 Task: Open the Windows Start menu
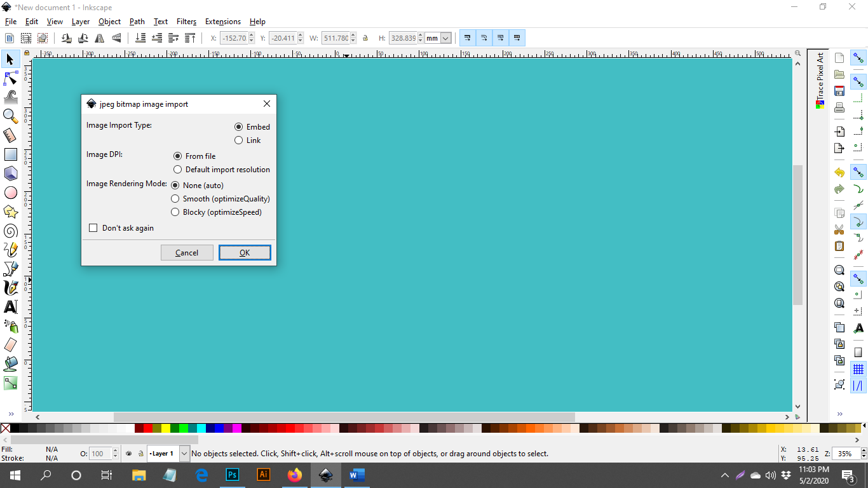[x=15, y=475]
